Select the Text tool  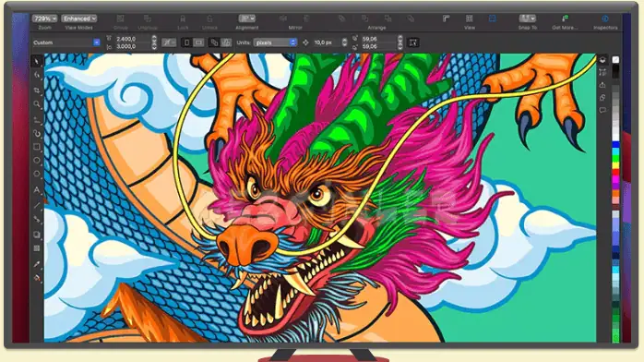(37, 190)
